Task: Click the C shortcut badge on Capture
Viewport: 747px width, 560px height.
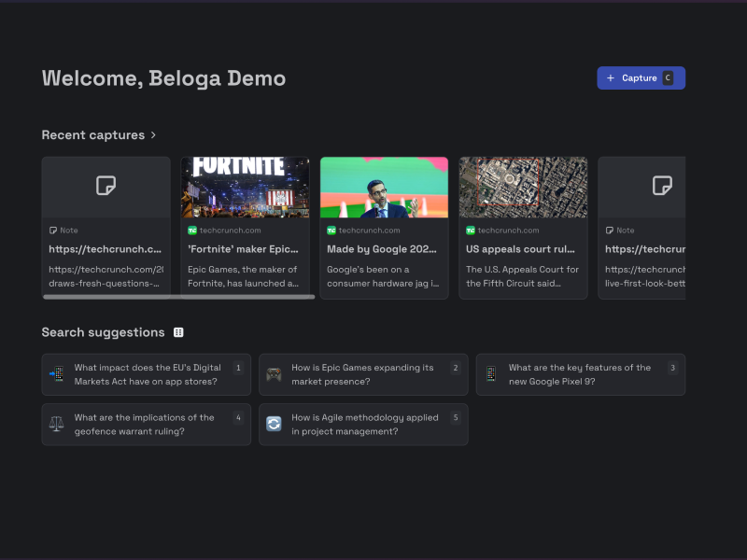Action: [x=668, y=78]
